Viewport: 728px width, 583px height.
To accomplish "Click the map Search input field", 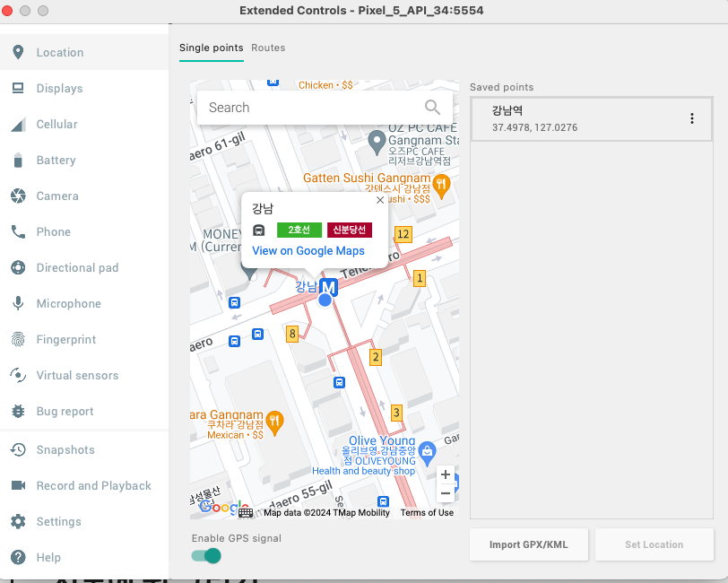I will 325,108.
